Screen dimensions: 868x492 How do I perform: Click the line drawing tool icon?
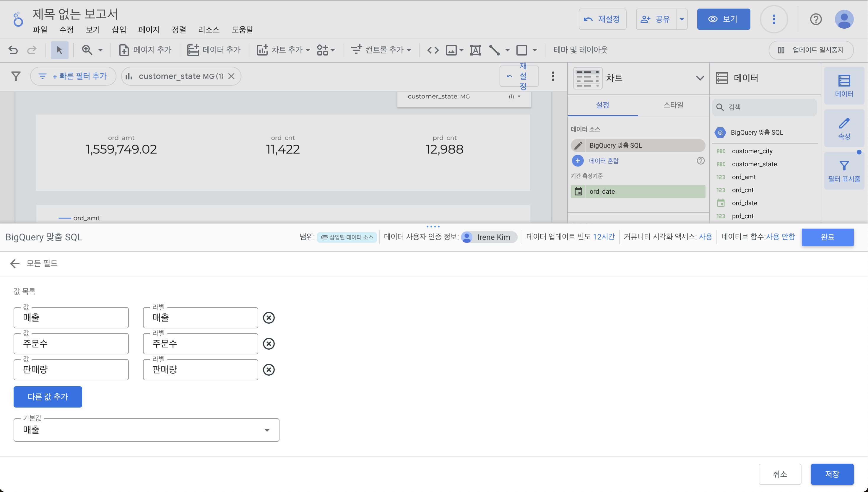tap(494, 50)
